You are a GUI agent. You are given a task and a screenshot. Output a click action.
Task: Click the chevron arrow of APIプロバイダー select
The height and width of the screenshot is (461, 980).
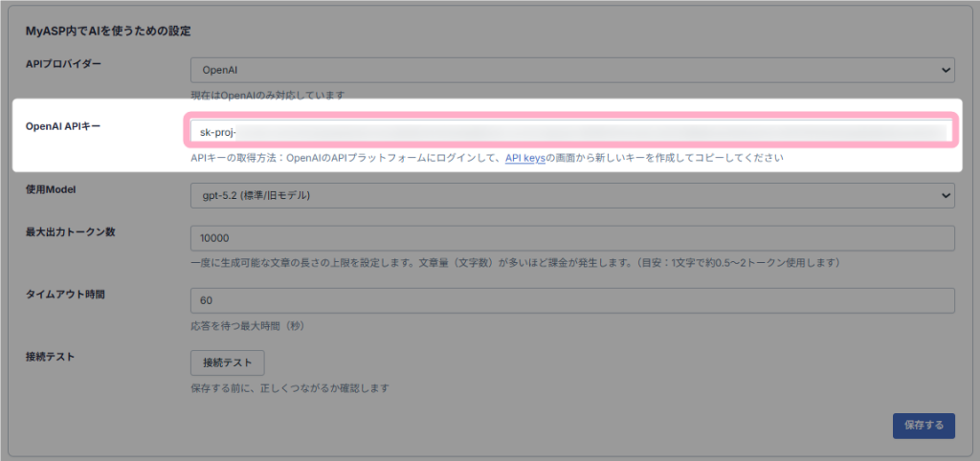click(946, 70)
